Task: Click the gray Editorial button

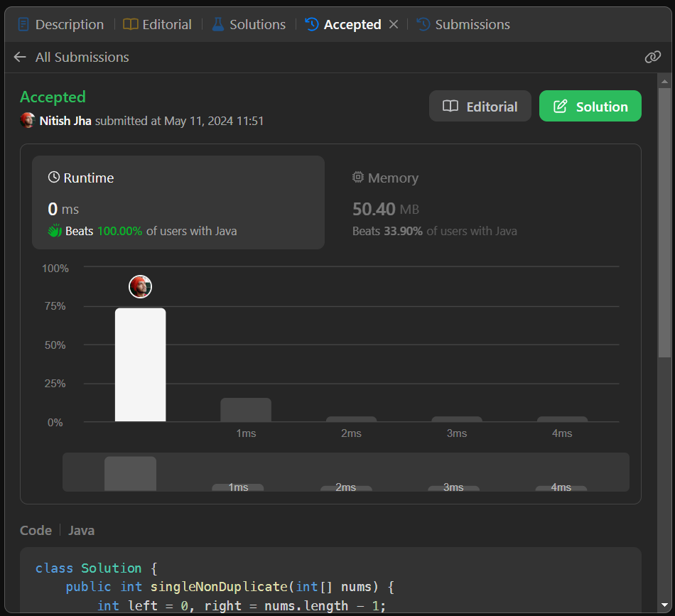Action: point(480,106)
